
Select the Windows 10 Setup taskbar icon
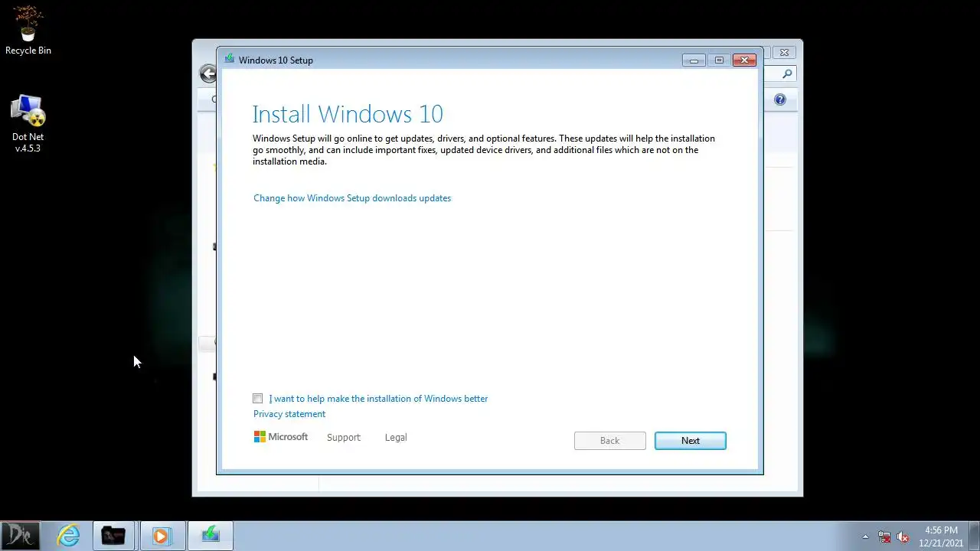211,536
